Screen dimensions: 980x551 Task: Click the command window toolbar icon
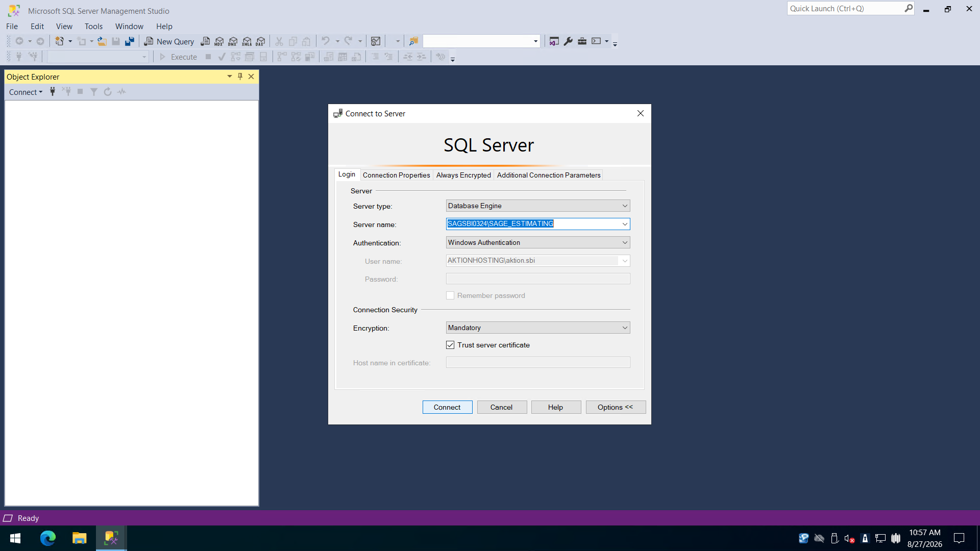click(596, 41)
